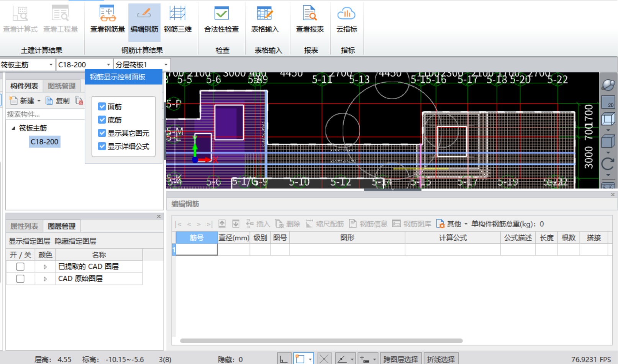Open 新建 dropdown arrow
Viewport: 618px width, 364px height.
[39, 101]
